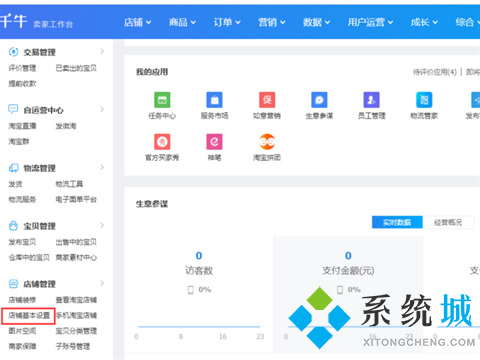Launch the 神笔 app icon
Screen dimensions: 480x360
click(214, 142)
